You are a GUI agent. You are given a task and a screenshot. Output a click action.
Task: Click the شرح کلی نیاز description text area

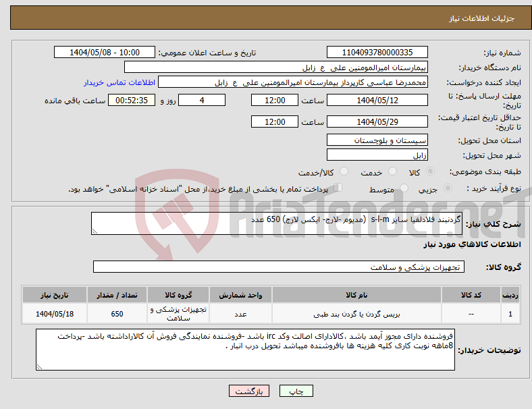(x=277, y=223)
